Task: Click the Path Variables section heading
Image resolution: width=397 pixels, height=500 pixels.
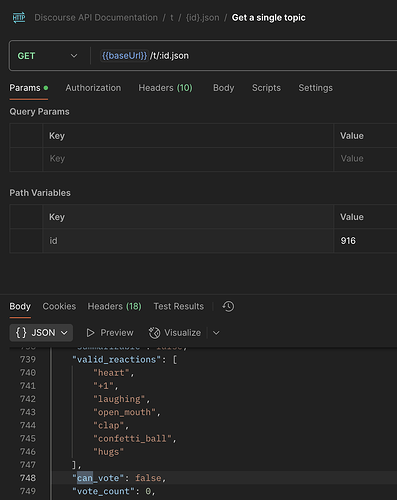Action: (x=40, y=193)
